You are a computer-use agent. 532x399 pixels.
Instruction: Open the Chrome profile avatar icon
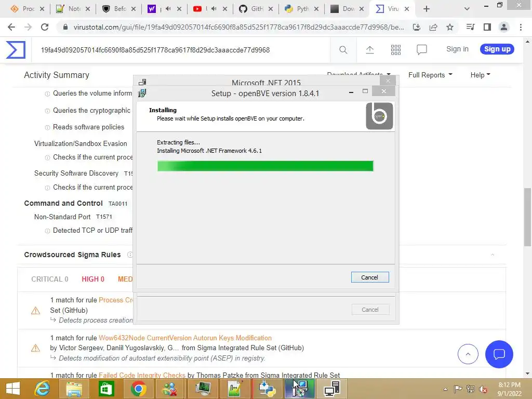point(504,27)
